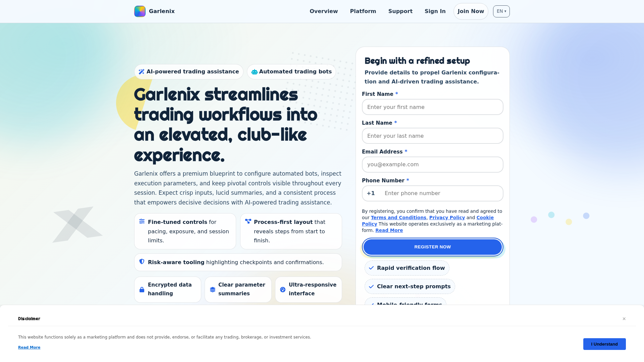Click the Clear parameter summaries label
Screen dimensions: 644x362
241,289
